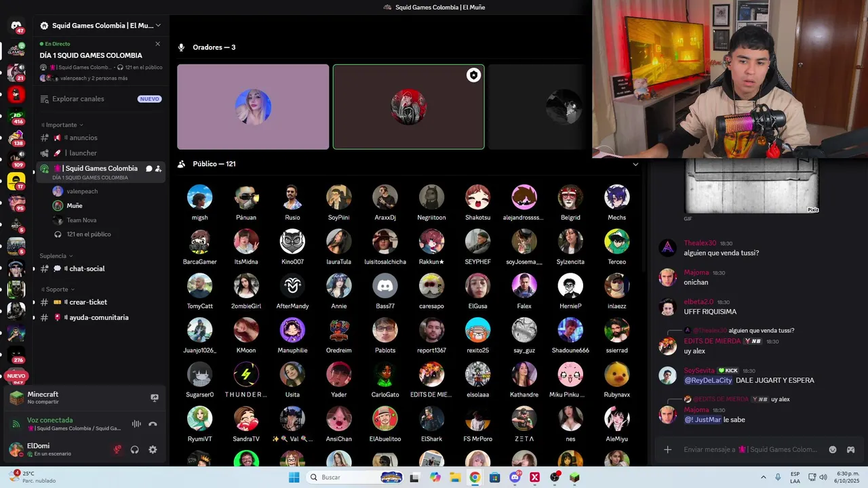Click SoySevita username in chat
868x488 pixels.
[699, 371]
